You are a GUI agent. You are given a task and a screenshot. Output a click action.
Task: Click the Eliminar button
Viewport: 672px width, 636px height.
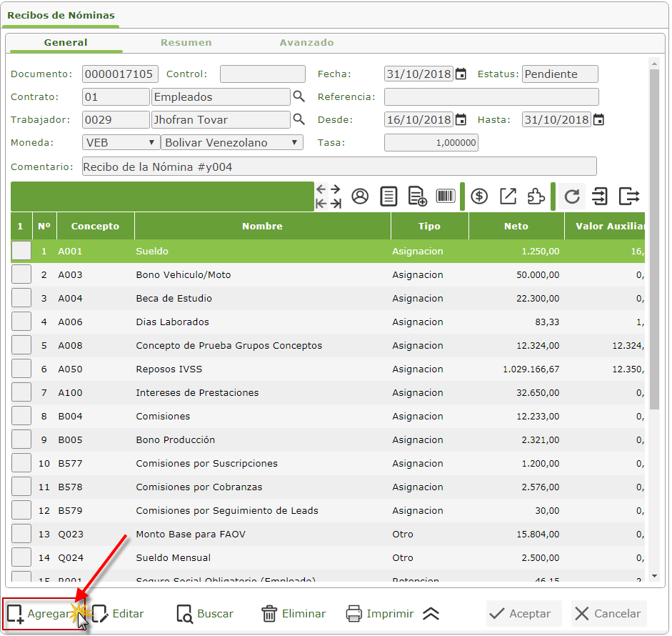click(x=294, y=614)
